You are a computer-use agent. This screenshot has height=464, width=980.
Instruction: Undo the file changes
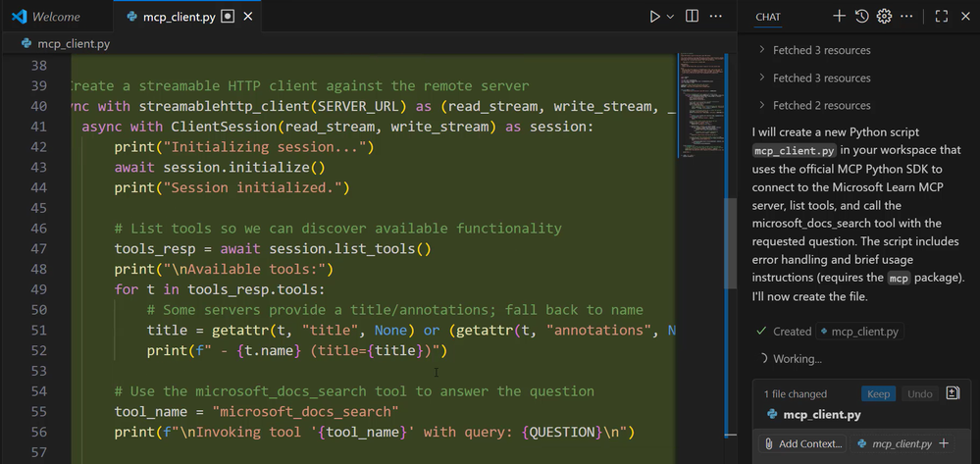pyautogui.click(x=919, y=394)
